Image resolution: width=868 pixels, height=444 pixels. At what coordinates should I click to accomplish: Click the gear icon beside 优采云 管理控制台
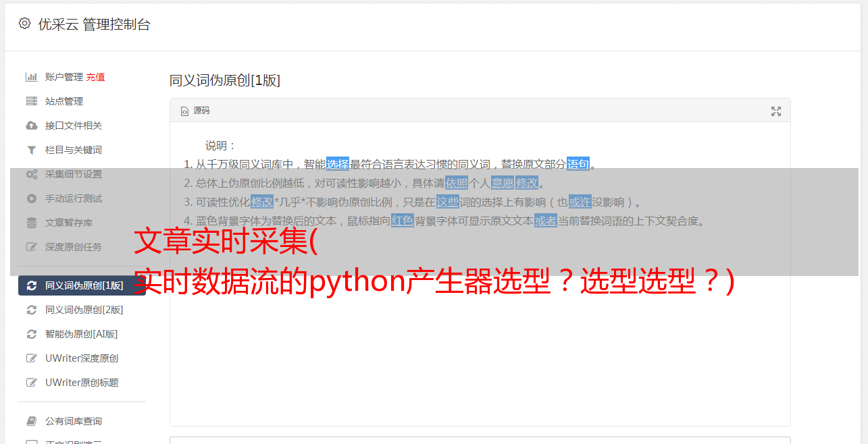[24, 24]
